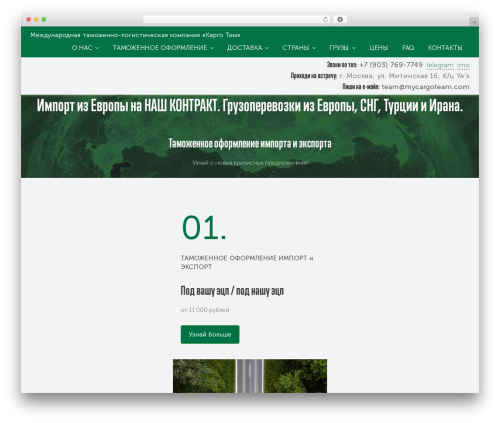
Task: Go to the ЦЕНЫ page
Action: click(379, 48)
